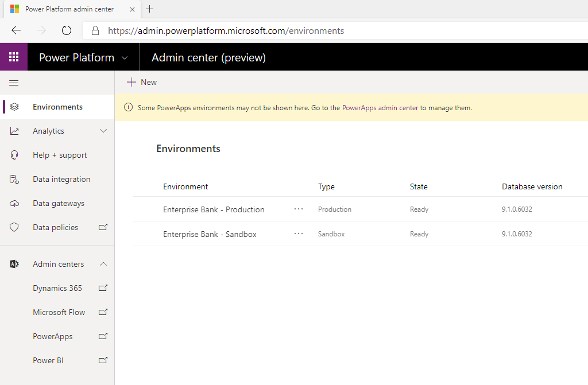Open Dynamics 365 admin center link
588x385 pixels.
[x=57, y=288]
